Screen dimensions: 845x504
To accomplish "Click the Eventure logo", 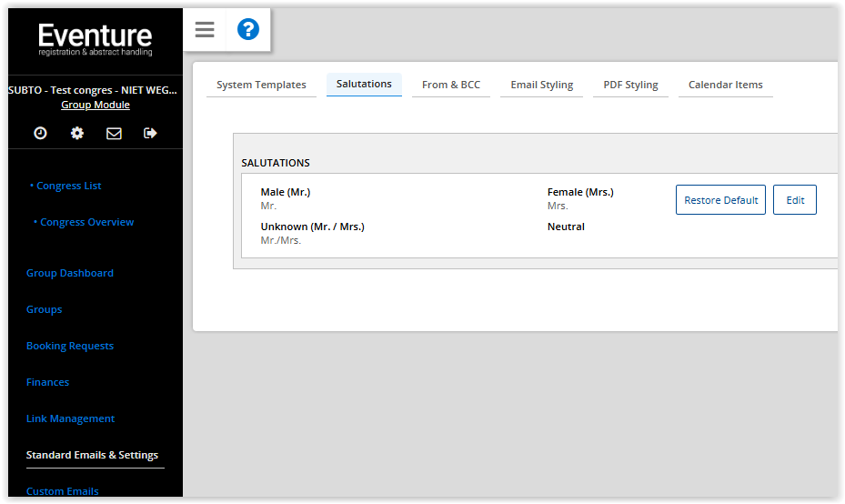I will coord(96,39).
